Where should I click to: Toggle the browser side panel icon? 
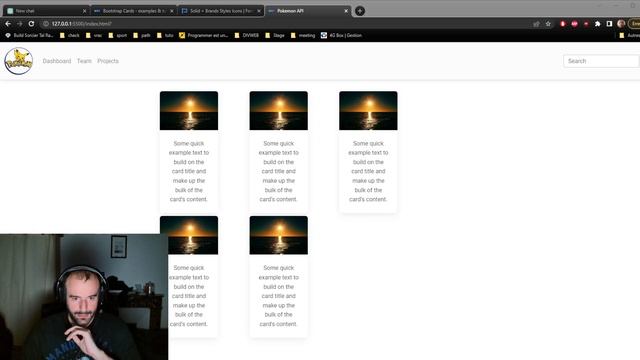point(609,24)
